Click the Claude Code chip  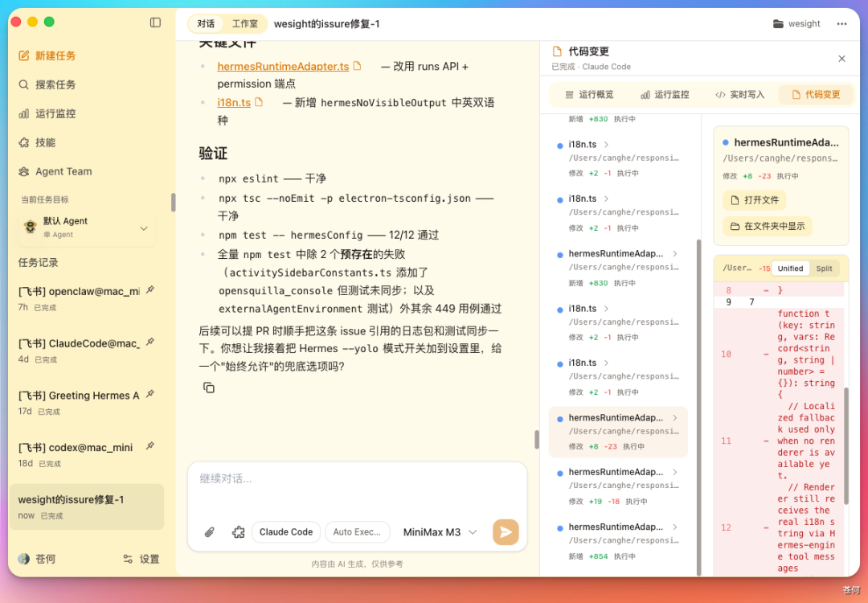[x=286, y=532]
